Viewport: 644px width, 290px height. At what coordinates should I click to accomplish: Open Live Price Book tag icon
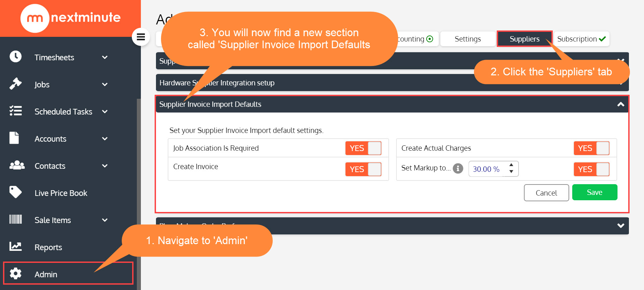coord(15,192)
